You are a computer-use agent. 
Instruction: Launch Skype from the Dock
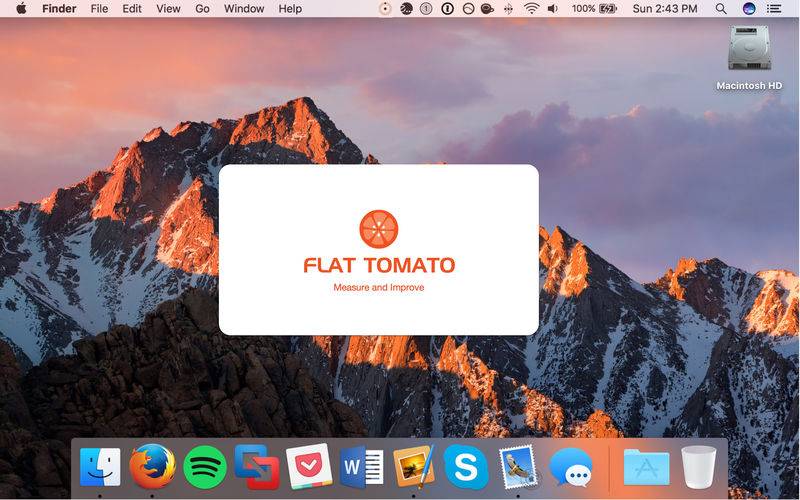tap(466, 466)
